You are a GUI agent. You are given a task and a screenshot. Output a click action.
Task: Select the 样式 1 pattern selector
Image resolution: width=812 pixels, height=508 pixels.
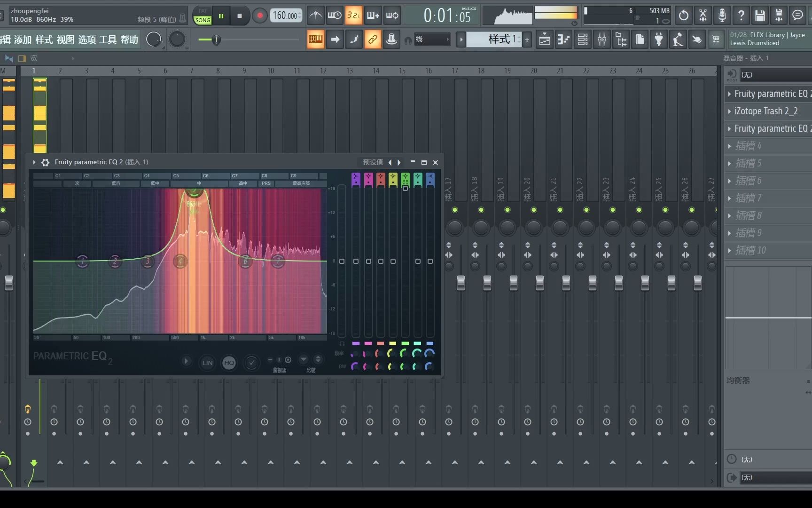click(x=493, y=40)
